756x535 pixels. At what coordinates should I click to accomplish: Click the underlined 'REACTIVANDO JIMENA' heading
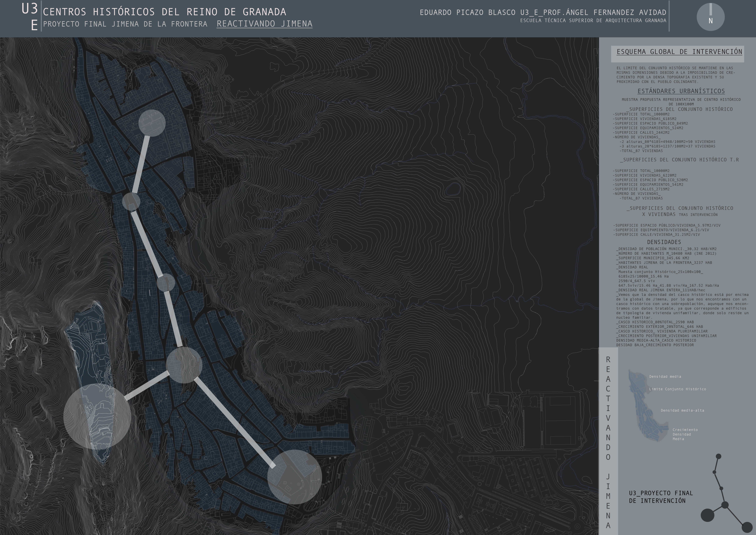pos(264,24)
